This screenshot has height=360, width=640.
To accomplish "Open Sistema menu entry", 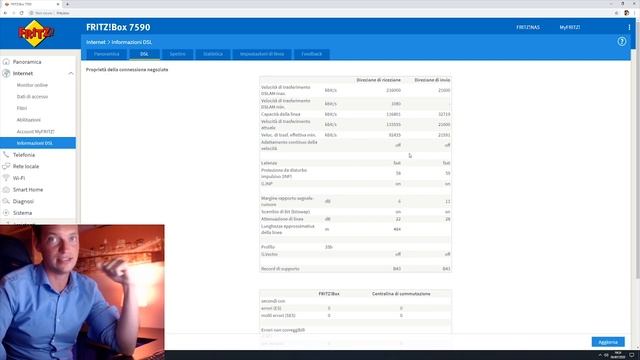I will pos(22,213).
